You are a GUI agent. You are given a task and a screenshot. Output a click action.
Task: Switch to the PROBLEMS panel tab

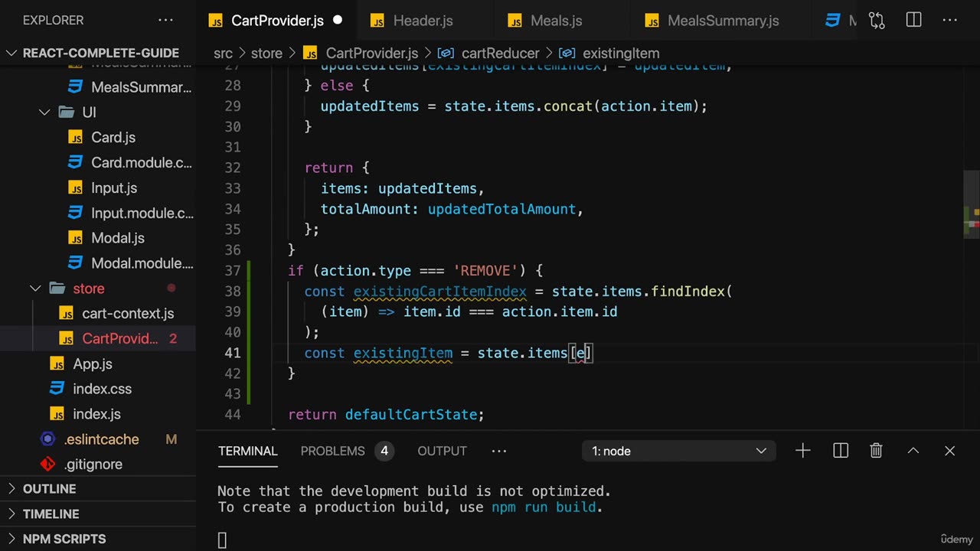point(332,451)
